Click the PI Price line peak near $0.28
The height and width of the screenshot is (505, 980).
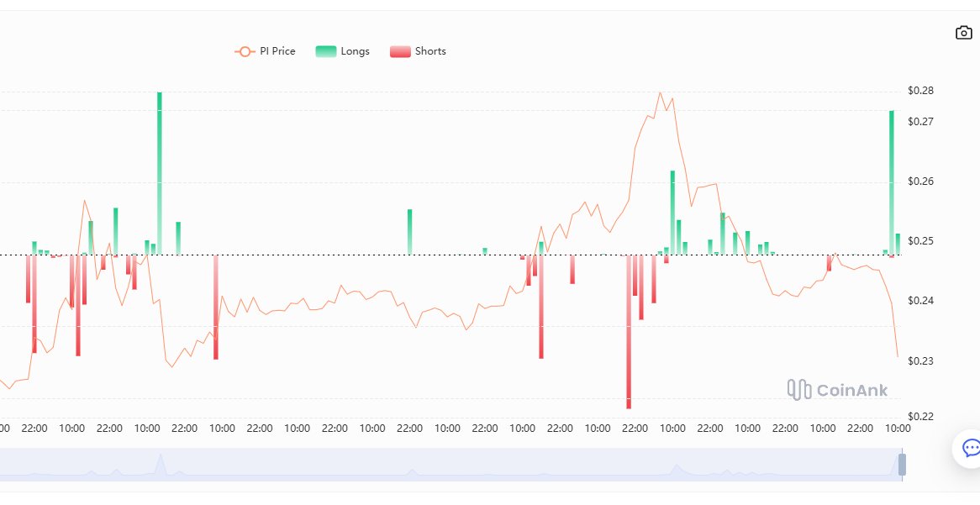(660, 93)
